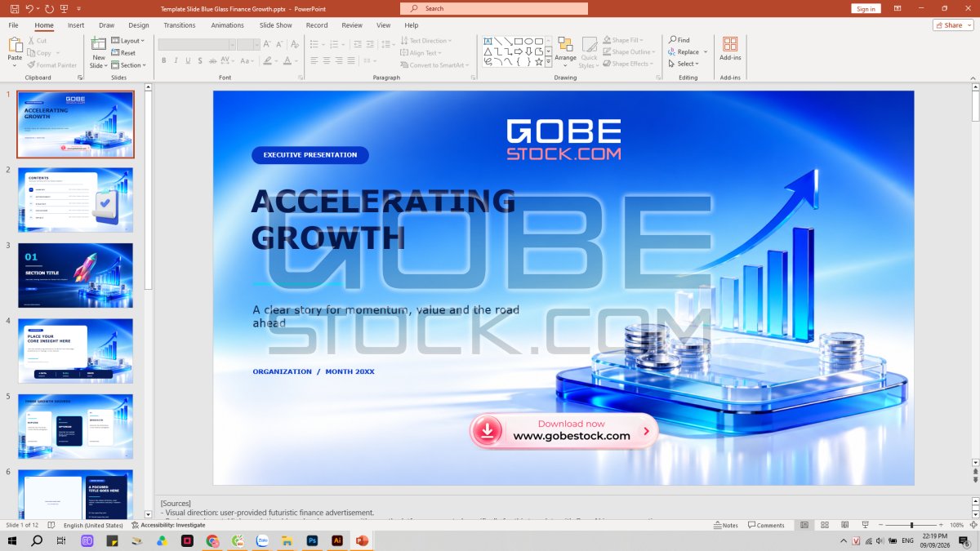
Task: Open the Arrange options
Action: 565,52
